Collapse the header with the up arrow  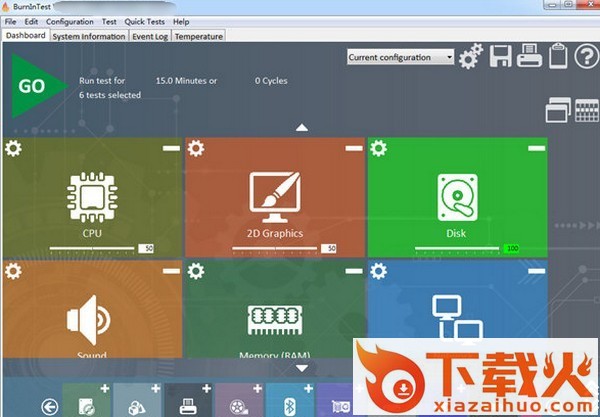(302, 127)
